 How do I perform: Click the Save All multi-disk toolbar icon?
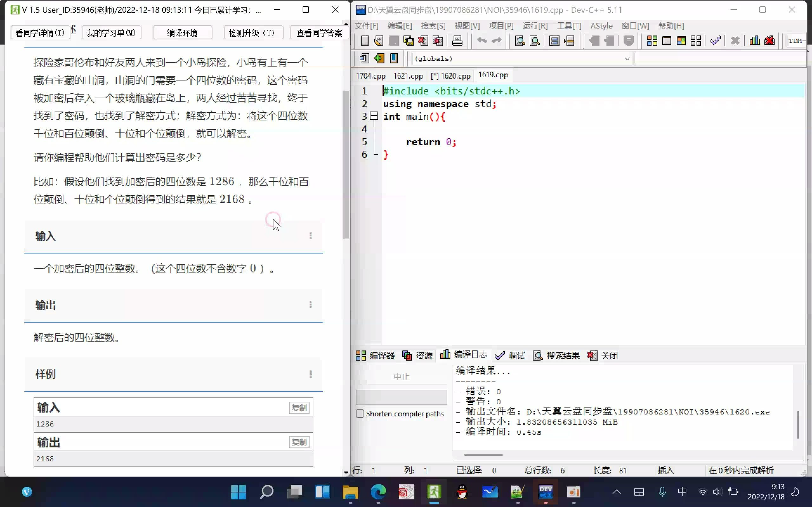408,41
